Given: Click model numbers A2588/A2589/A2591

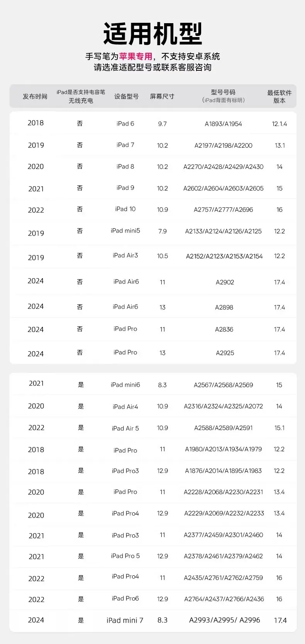Looking at the screenshot, I should (x=223, y=428).
